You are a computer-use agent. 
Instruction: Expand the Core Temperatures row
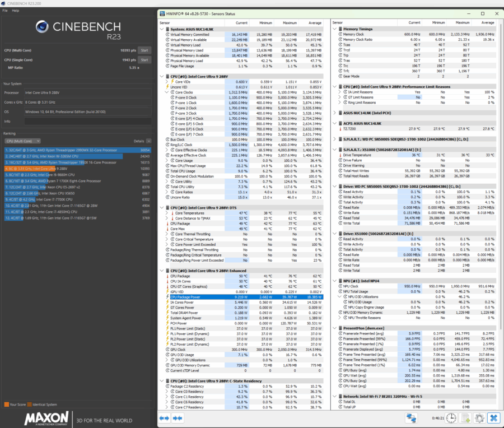(x=166, y=213)
